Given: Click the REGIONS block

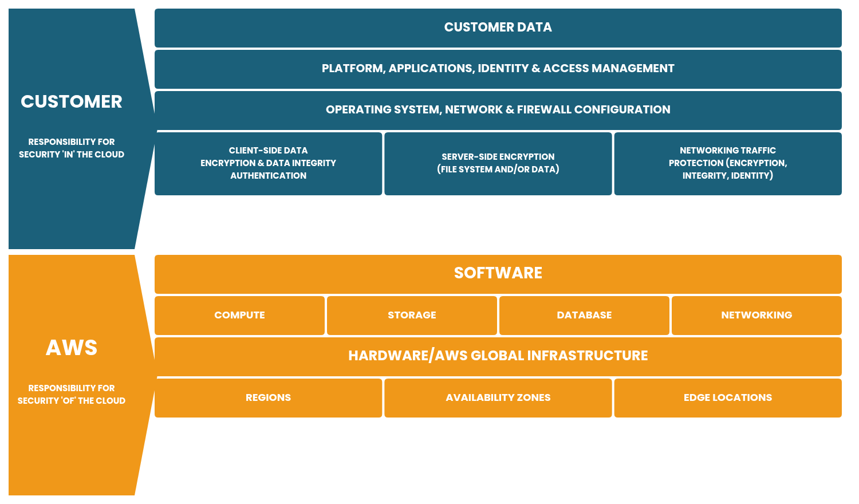Looking at the screenshot, I should (x=268, y=398).
